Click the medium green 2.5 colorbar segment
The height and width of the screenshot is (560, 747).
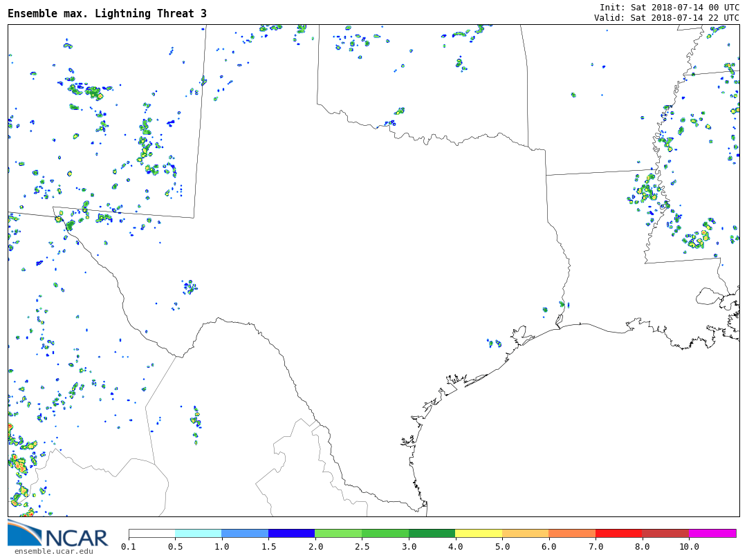(385, 533)
